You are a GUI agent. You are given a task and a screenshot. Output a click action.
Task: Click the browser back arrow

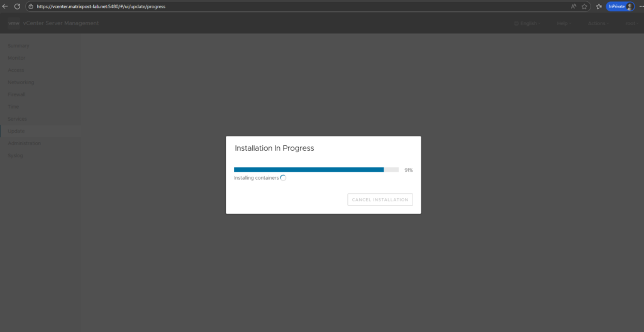[5, 6]
